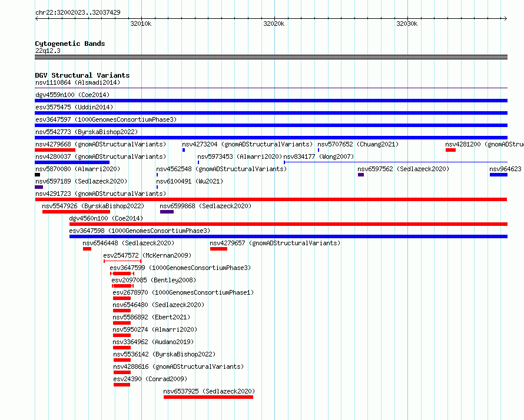This screenshot has width=524, height=420.
Task: Click the nsv6100491 (Wu2021) label
Action: pos(190,181)
